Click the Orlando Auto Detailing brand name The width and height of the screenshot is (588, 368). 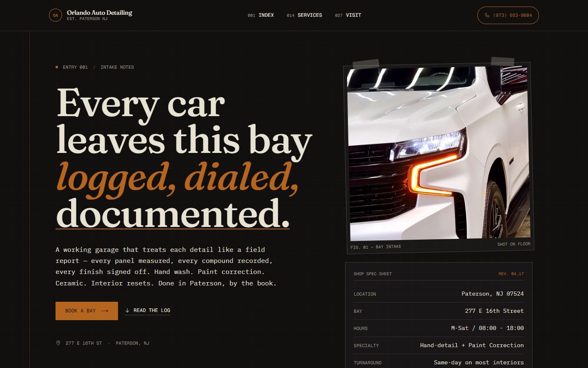click(x=100, y=13)
